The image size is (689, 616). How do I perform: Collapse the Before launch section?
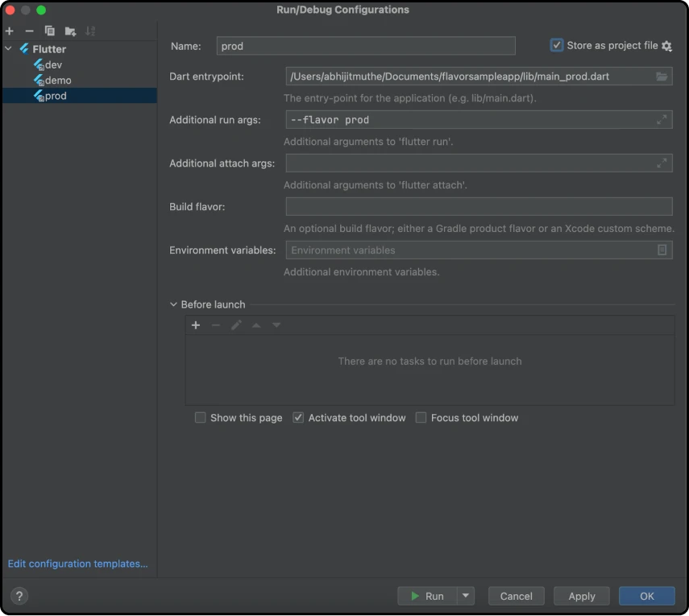click(173, 304)
